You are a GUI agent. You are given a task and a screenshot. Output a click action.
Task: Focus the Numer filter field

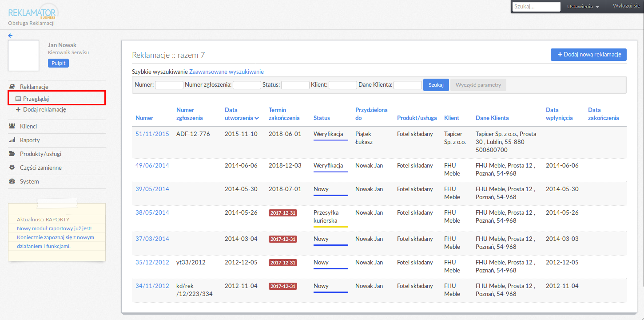point(169,85)
